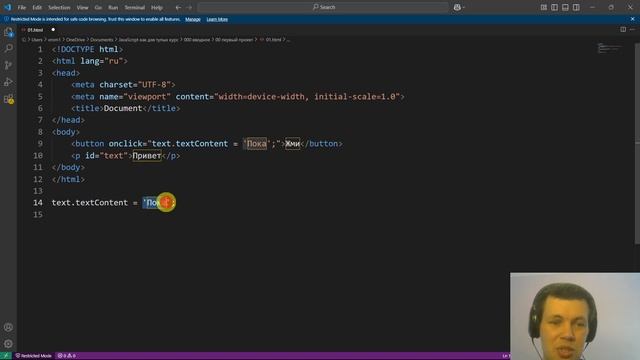
Task: Go forward with the right arrow
Action: pyautogui.click(x=189, y=7)
